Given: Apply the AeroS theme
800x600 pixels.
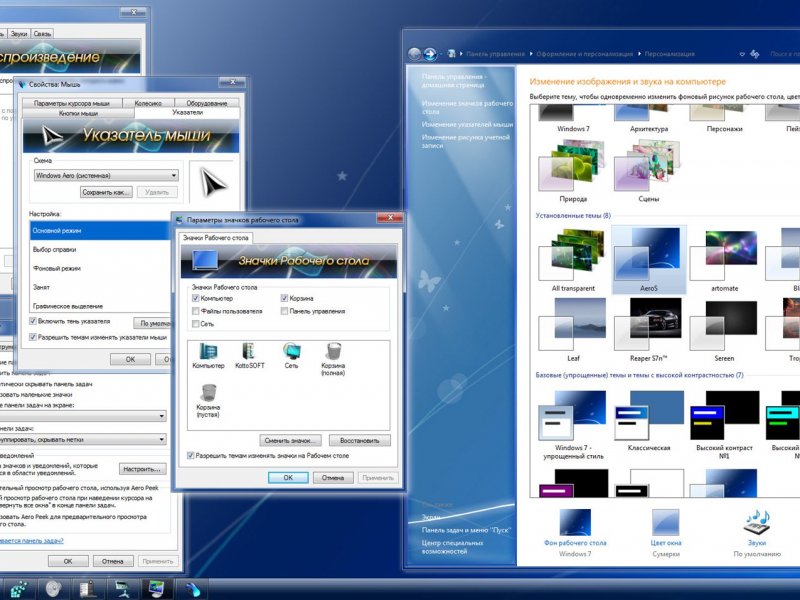Looking at the screenshot, I should coord(648,260).
